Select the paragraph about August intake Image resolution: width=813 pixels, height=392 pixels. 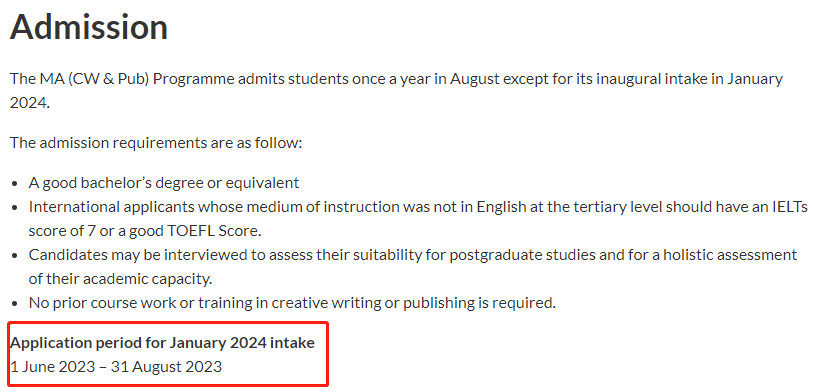(x=396, y=90)
